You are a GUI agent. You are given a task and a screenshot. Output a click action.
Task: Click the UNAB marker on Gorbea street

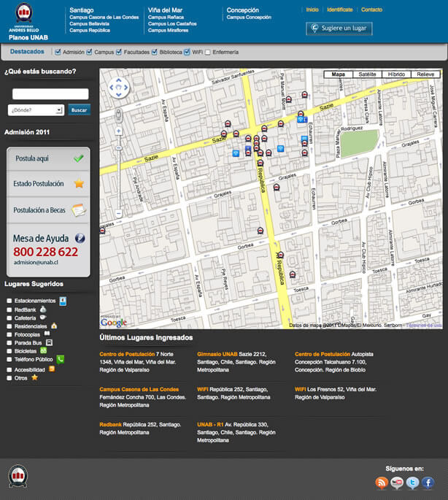(x=260, y=231)
